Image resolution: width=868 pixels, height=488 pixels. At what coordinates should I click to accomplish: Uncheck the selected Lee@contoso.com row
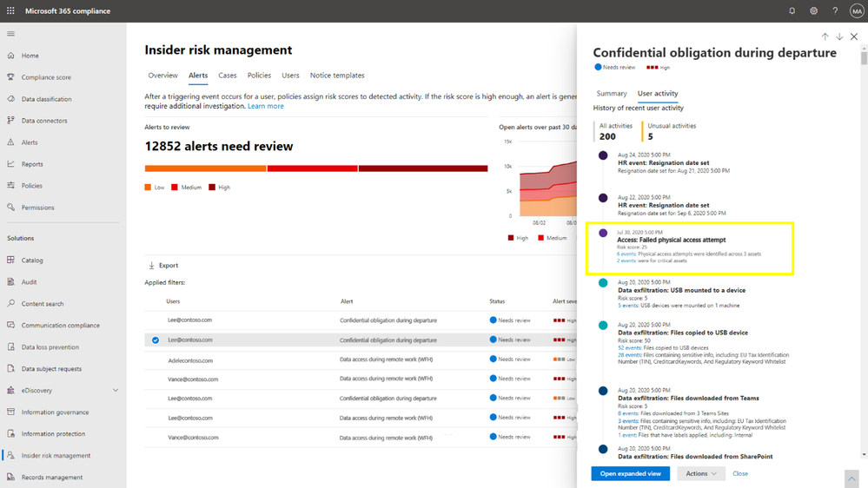tap(156, 340)
